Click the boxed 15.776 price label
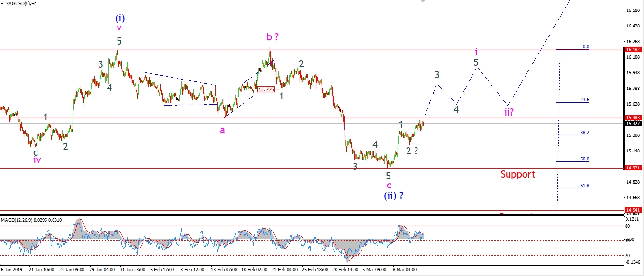This screenshot has height=276, width=644. pyautogui.click(x=266, y=89)
